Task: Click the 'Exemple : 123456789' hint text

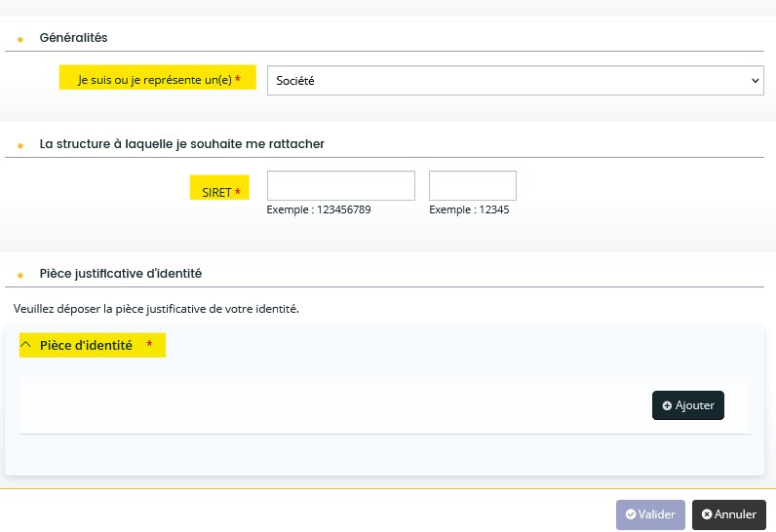Action: coord(319,209)
